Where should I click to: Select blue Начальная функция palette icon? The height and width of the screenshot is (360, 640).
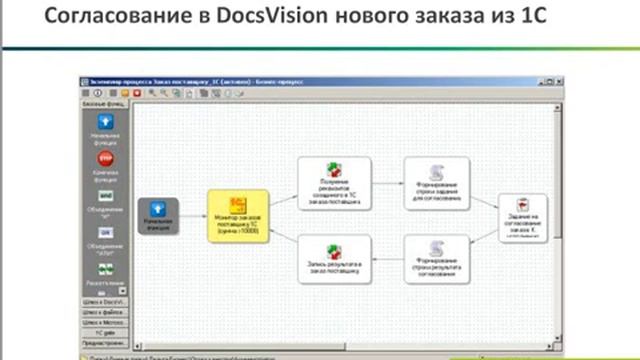coord(105,122)
